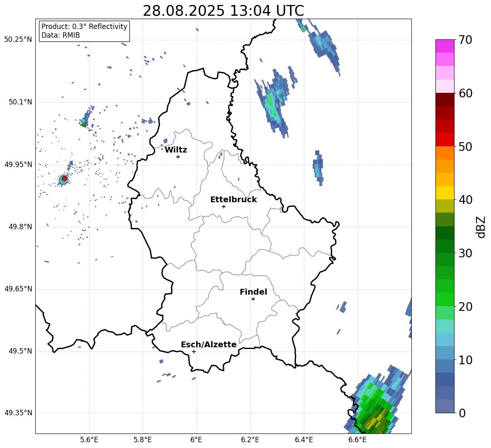Click the 5.6°E longitude label
Image resolution: width=491 pixels, height=448 pixels.
(x=89, y=440)
